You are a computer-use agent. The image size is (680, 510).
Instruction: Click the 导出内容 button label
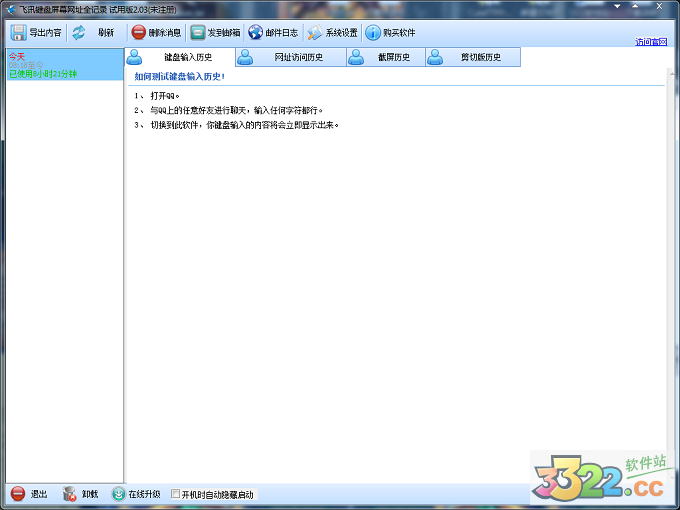[x=45, y=33]
